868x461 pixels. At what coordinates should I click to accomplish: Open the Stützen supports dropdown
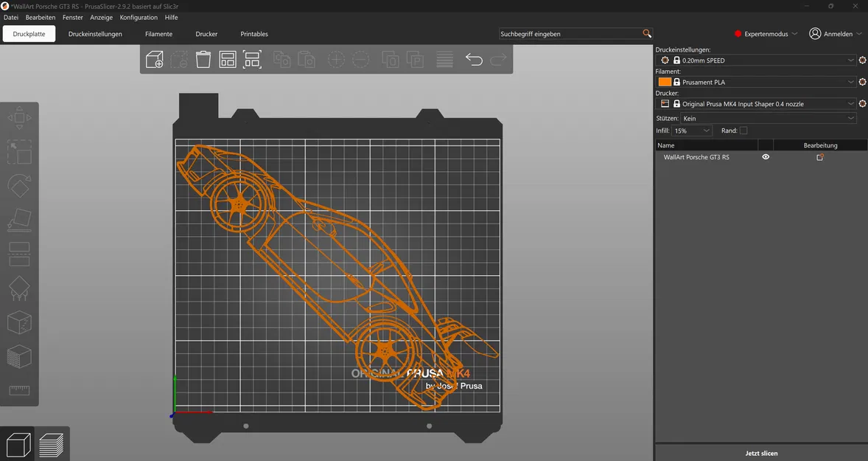coord(769,118)
